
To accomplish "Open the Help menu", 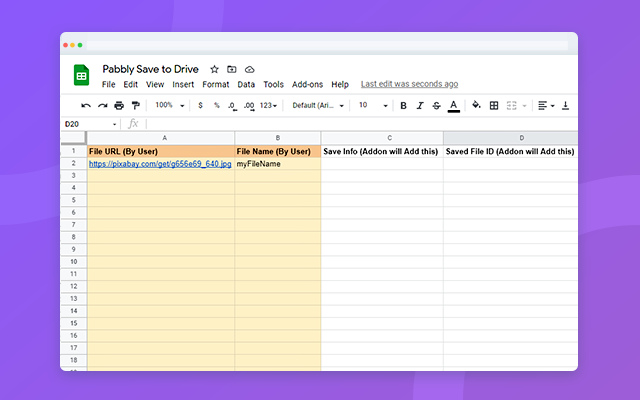I will [x=340, y=84].
